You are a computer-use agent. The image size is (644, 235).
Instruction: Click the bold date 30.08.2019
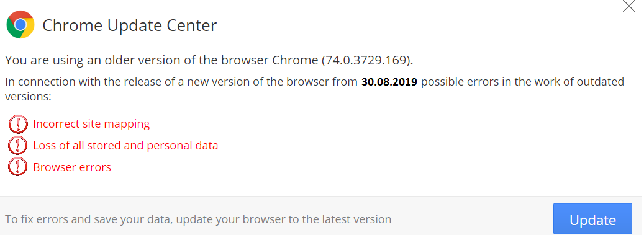[x=389, y=82]
